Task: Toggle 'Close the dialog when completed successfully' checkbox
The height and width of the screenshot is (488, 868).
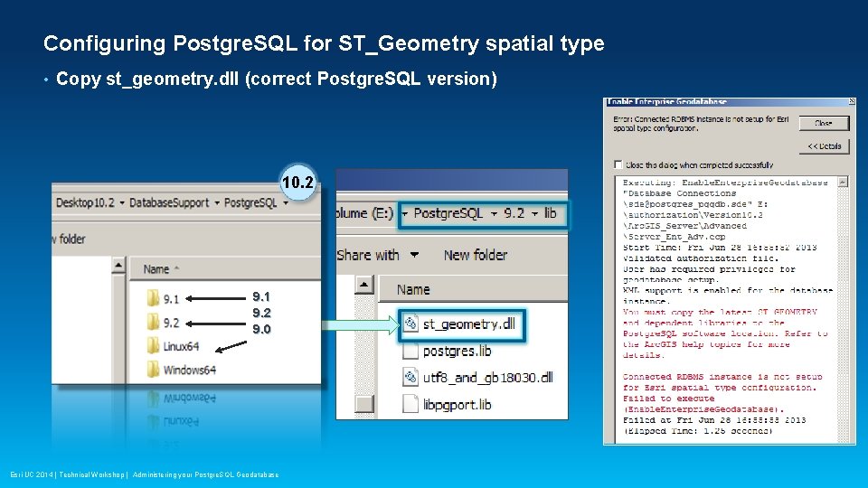Action: pyautogui.click(x=618, y=164)
